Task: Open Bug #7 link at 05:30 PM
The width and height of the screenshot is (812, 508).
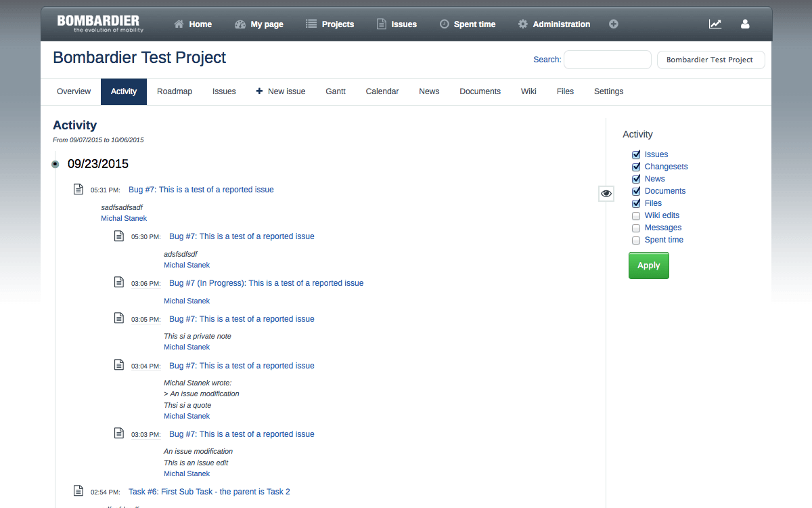Action: 242,236
